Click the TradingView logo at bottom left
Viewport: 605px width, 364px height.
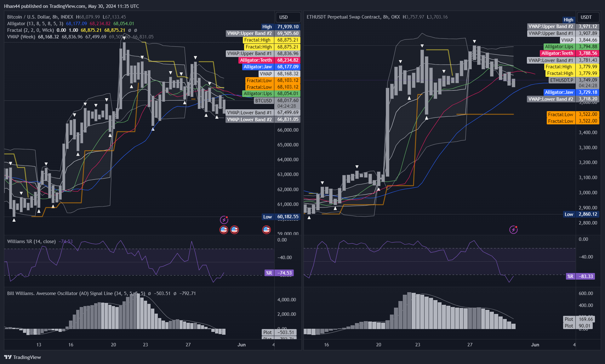pyautogui.click(x=23, y=357)
